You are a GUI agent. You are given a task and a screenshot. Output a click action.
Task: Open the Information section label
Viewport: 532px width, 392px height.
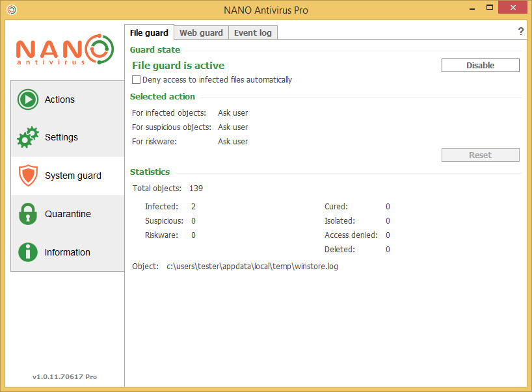[x=68, y=252]
